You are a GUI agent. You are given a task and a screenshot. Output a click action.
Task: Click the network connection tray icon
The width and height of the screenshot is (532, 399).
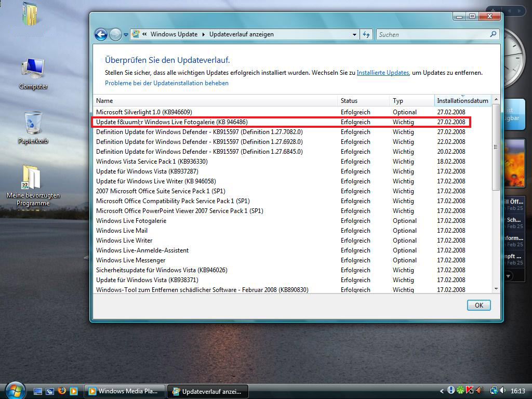[494, 391]
